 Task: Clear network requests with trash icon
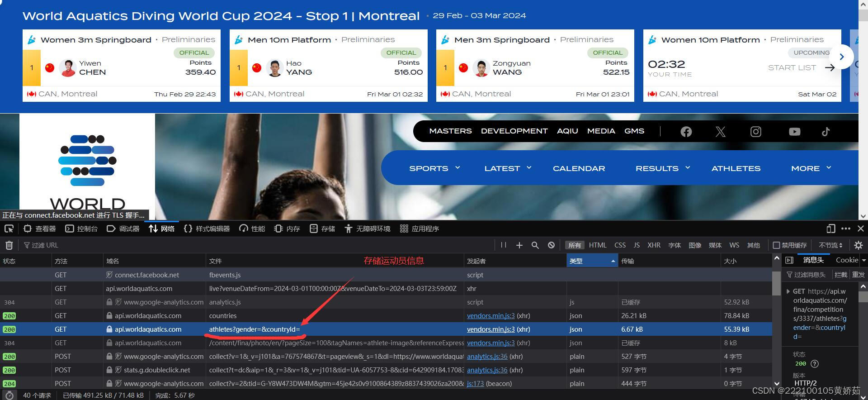coord(9,245)
